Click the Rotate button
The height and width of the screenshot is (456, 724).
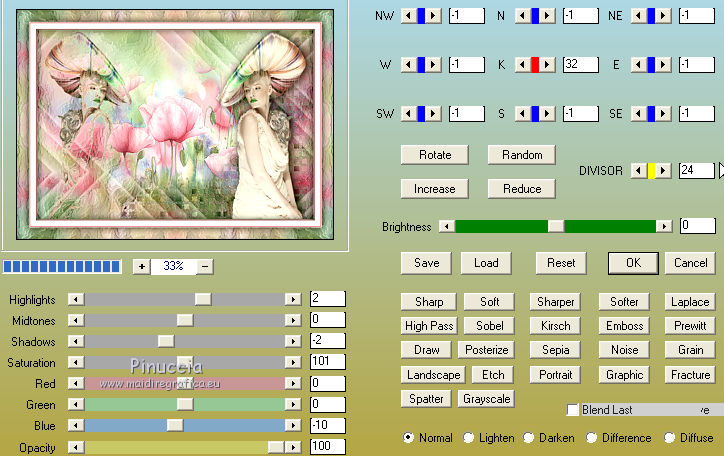[434, 155]
